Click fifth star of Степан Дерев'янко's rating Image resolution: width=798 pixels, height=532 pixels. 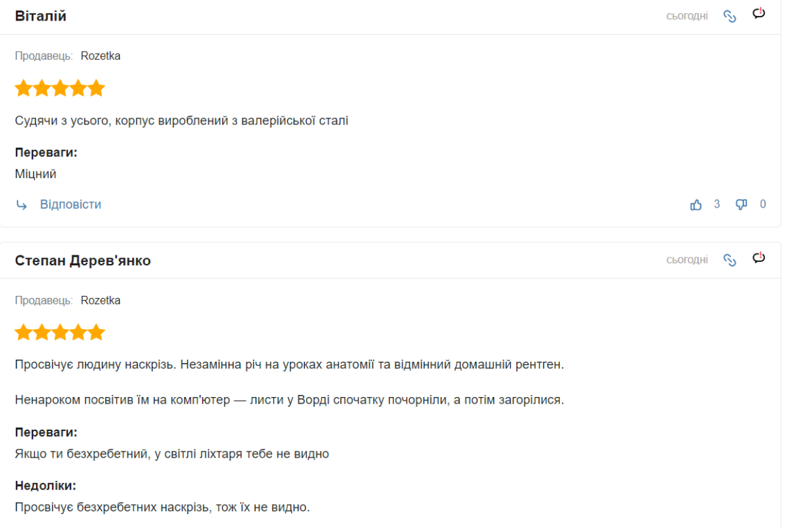tap(96, 332)
